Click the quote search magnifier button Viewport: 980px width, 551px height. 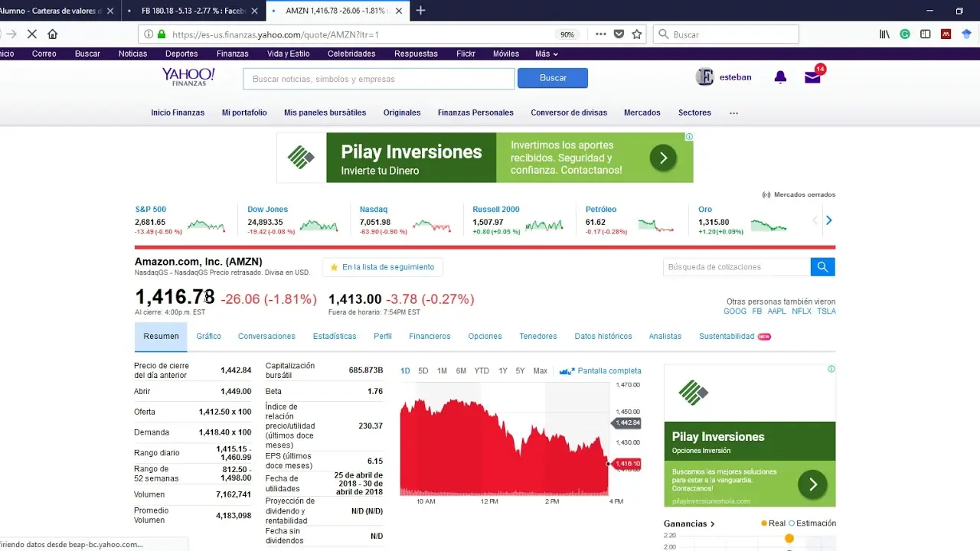[x=822, y=267]
